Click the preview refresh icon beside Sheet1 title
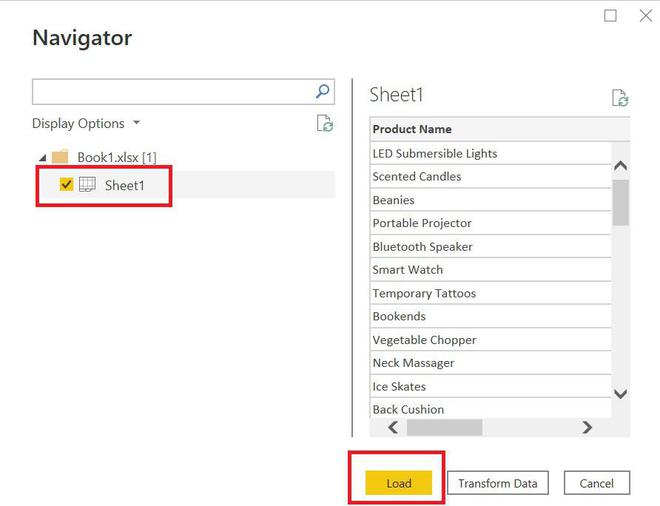 620,98
